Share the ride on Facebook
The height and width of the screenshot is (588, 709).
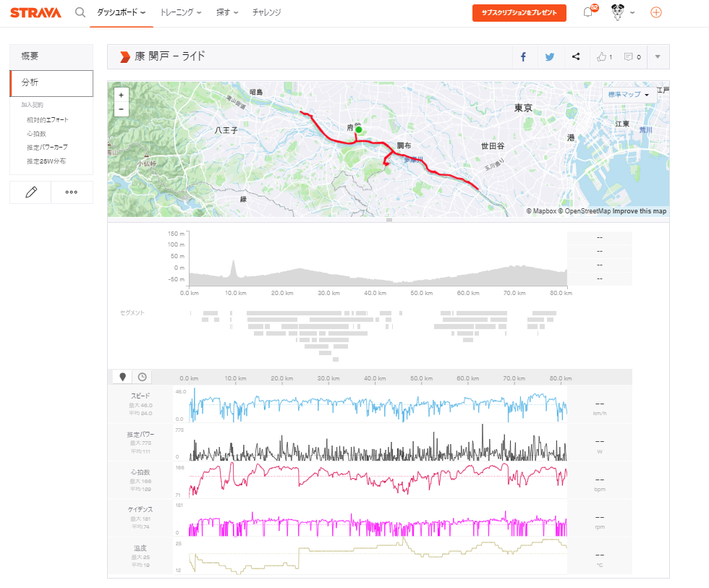point(523,57)
